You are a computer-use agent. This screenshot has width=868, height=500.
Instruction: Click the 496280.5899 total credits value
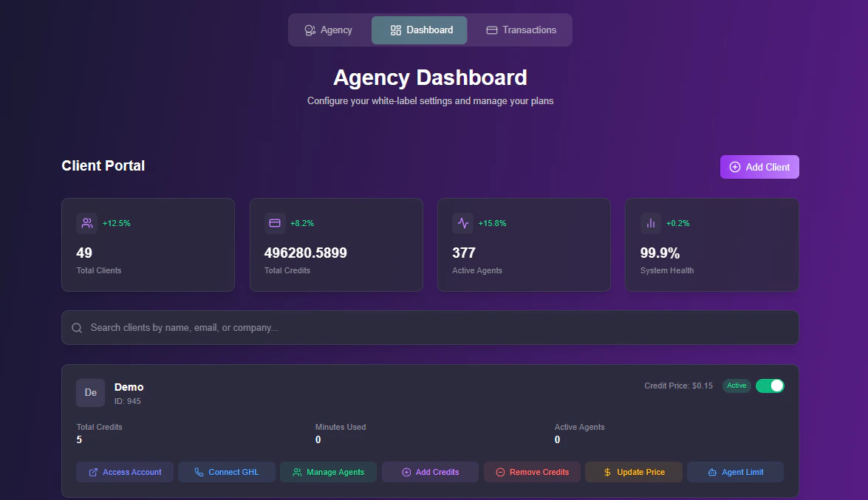pyautogui.click(x=306, y=253)
